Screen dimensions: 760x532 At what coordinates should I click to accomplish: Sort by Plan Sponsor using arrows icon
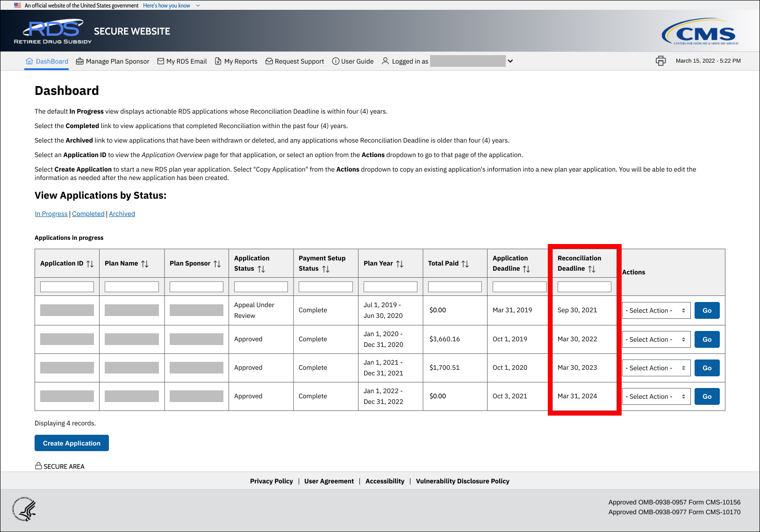pos(217,264)
